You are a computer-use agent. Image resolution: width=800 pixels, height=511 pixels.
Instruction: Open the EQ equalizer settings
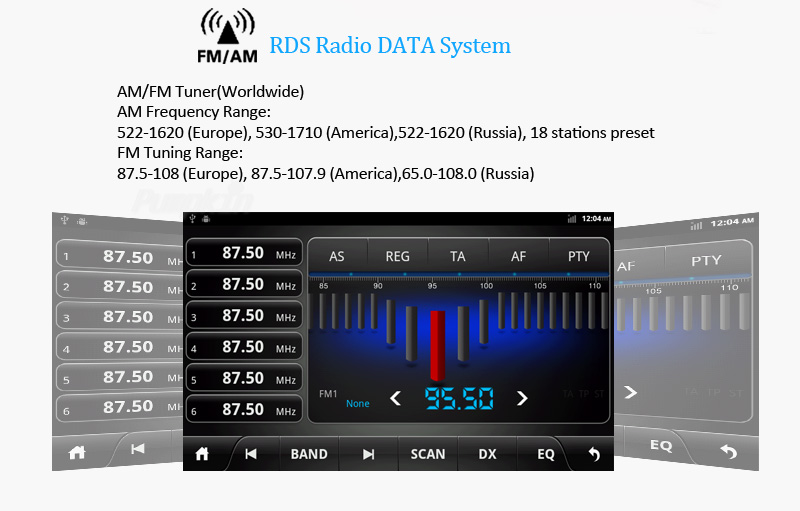click(x=546, y=454)
